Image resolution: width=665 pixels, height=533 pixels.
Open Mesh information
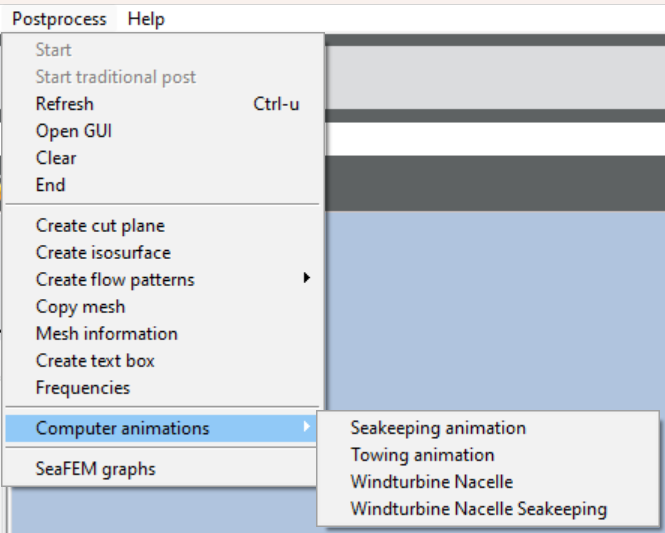(x=162, y=334)
